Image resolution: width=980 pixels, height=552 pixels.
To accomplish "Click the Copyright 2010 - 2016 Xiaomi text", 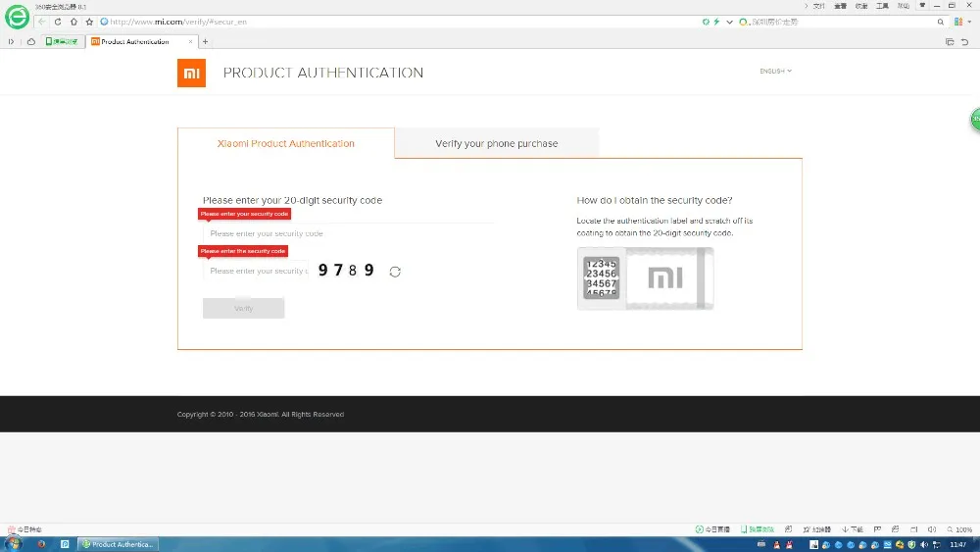I will point(261,415).
